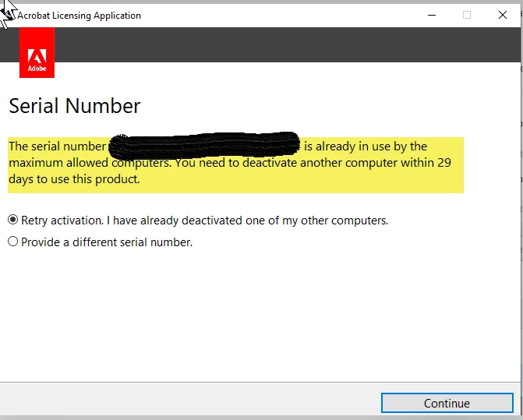Click the highlighted serial number warning text
This screenshot has width=523, height=420.
coord(235,165)
